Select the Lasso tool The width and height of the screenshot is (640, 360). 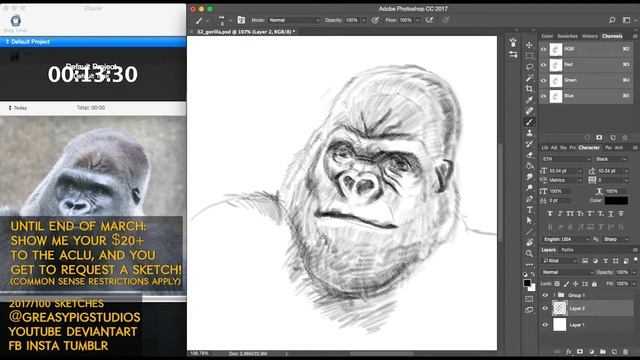[529, 67]
